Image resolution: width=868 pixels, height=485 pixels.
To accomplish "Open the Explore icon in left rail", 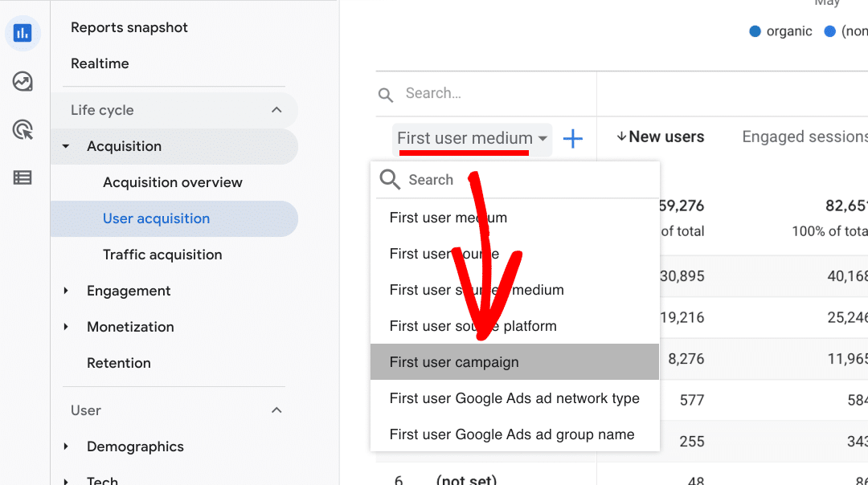I will tap(23, 81).
